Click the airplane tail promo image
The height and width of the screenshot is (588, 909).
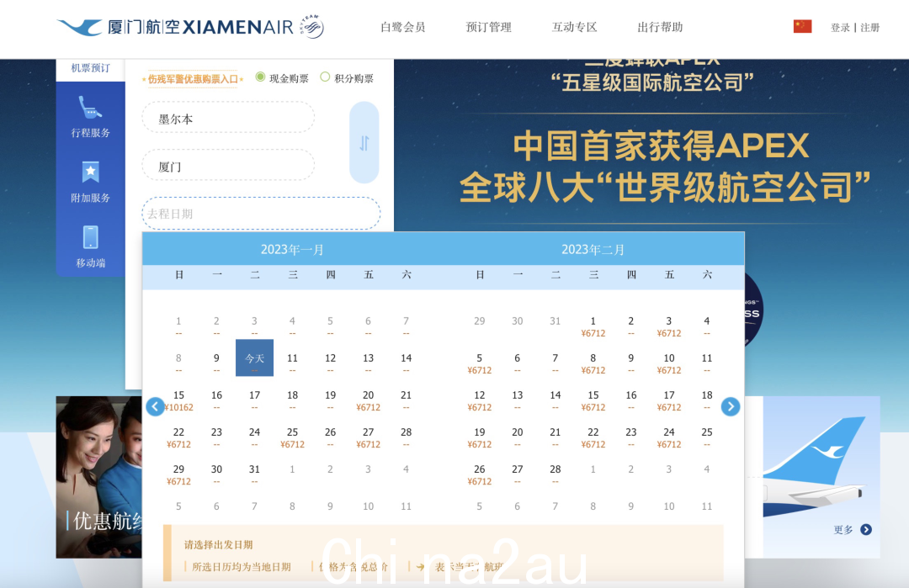[x=821, y=477]
